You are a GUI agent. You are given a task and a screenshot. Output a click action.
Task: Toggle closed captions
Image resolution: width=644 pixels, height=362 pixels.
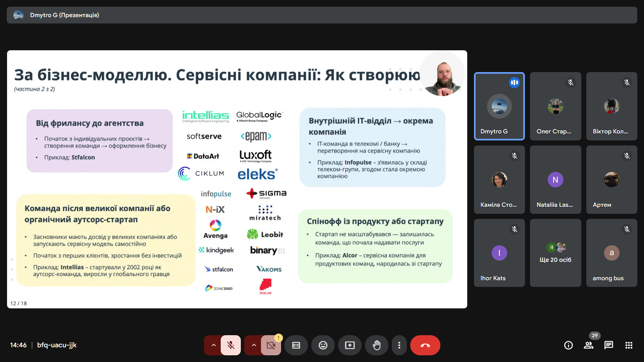pos(296,345)
